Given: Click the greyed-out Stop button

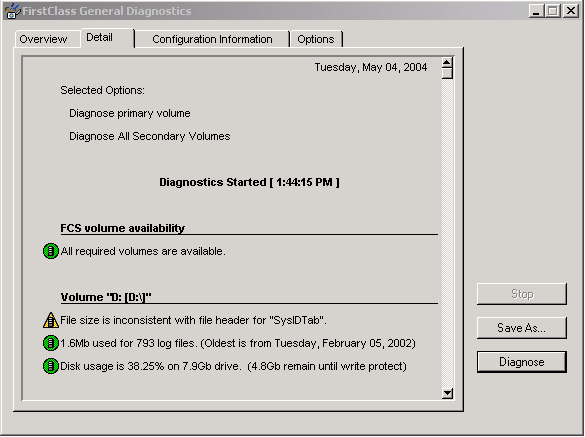Looking at the screenshot, I should click(522, 294).
